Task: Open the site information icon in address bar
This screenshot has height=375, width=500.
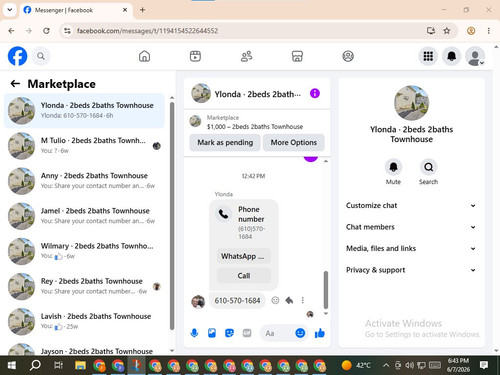Action: click(x=67, y=31)
